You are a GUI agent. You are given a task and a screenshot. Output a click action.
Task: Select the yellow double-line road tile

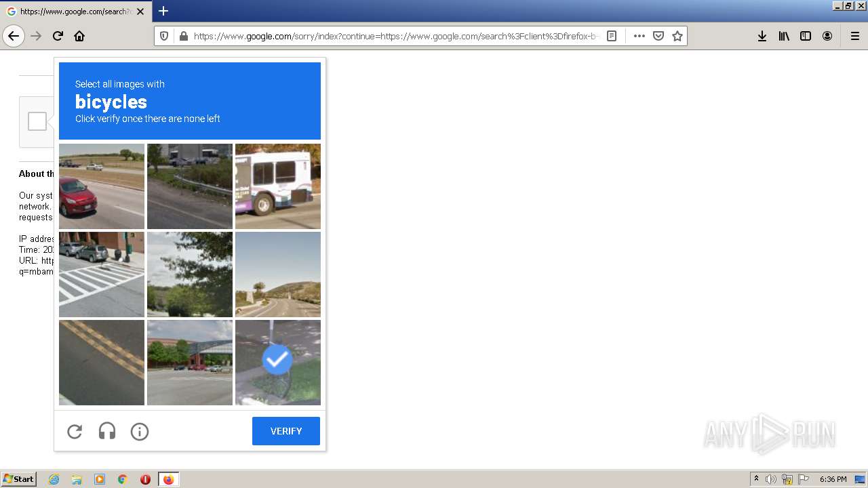tap(102, 363)
